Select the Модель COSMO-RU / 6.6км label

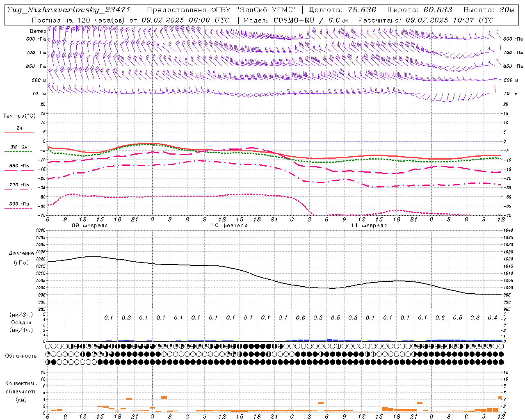click(x=296, y=20)
